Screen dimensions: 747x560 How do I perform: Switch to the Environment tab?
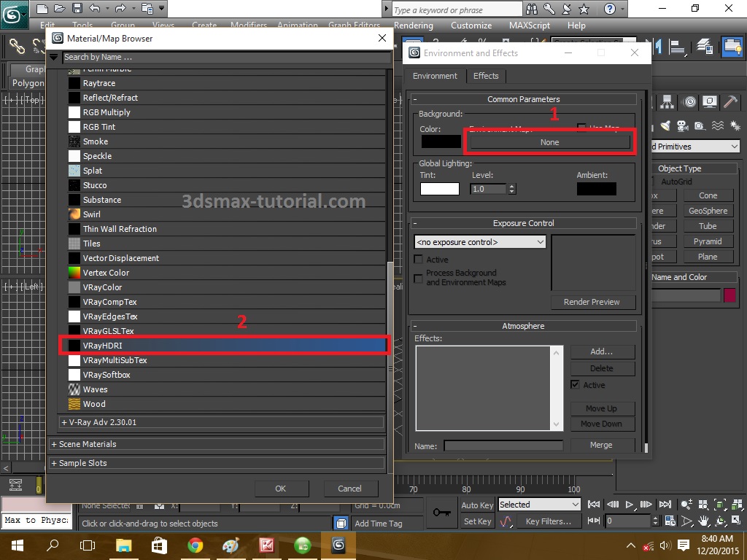[435, 76]
